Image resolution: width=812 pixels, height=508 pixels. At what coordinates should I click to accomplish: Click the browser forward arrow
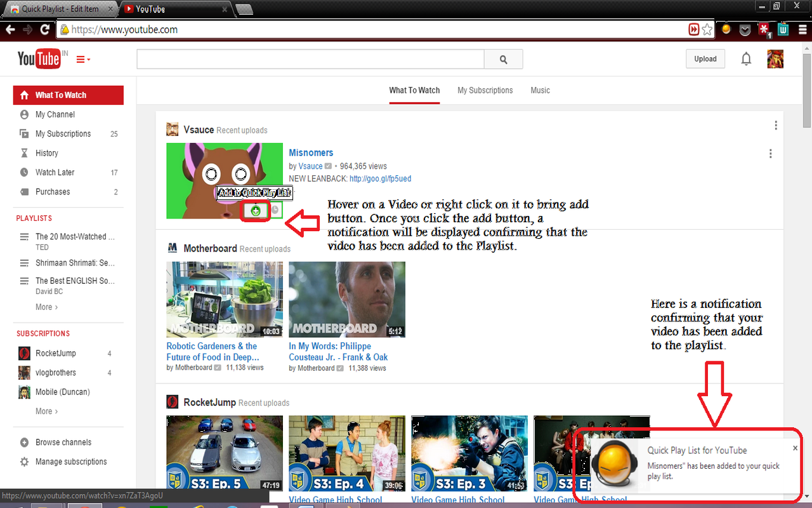pyautogui.click(x=27, y=30)
